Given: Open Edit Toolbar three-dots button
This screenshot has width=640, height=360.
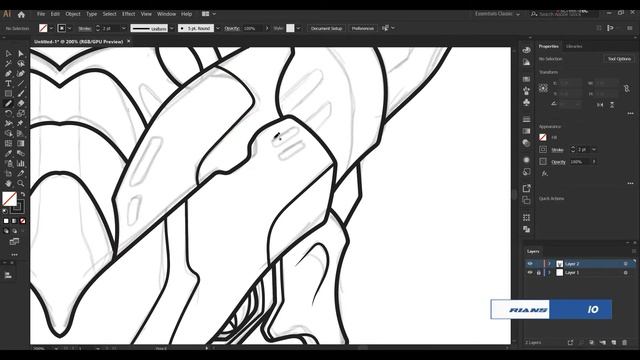Looking at the screenshot, I should point(15,255).
